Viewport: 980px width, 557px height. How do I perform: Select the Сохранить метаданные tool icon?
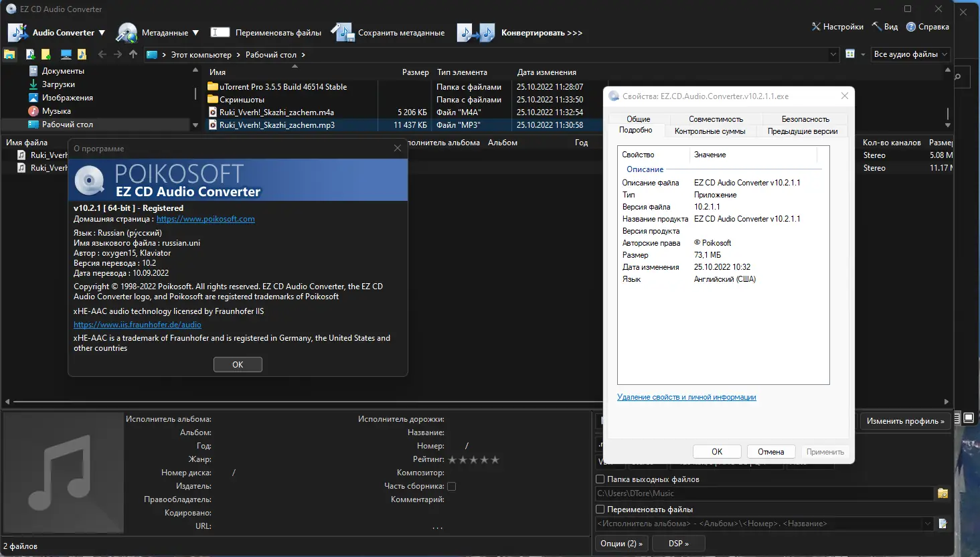coord(343,31)
